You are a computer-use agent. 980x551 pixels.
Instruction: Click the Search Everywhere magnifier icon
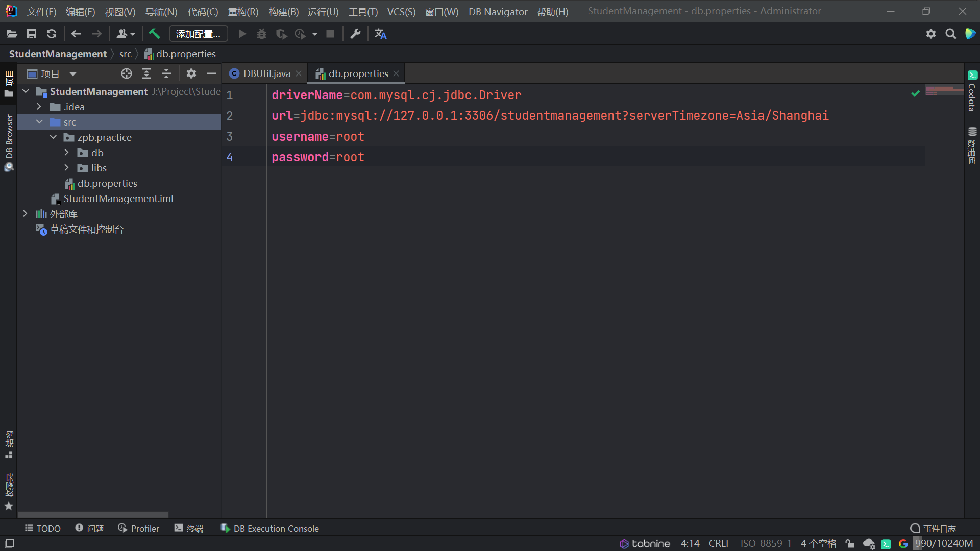pos(950,34)
